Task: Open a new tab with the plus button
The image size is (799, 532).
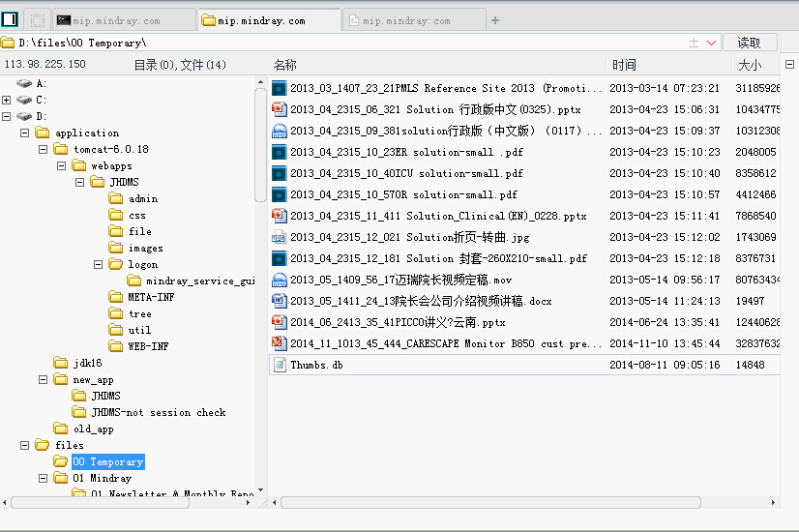Action: (495, 20)
